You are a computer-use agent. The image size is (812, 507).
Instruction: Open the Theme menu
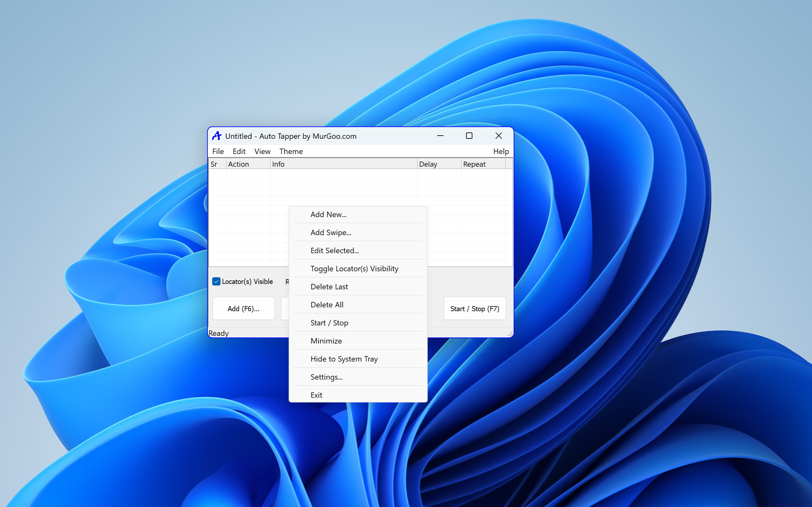pos(291,151)
